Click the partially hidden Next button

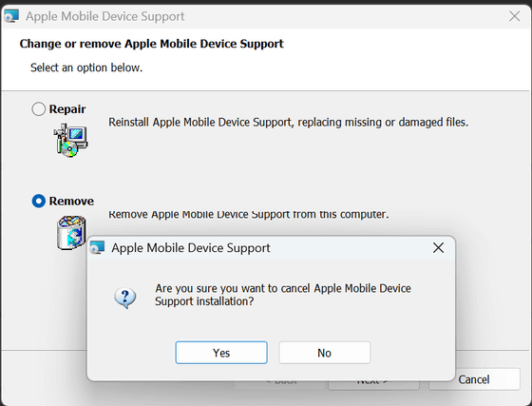pos(373,385)
